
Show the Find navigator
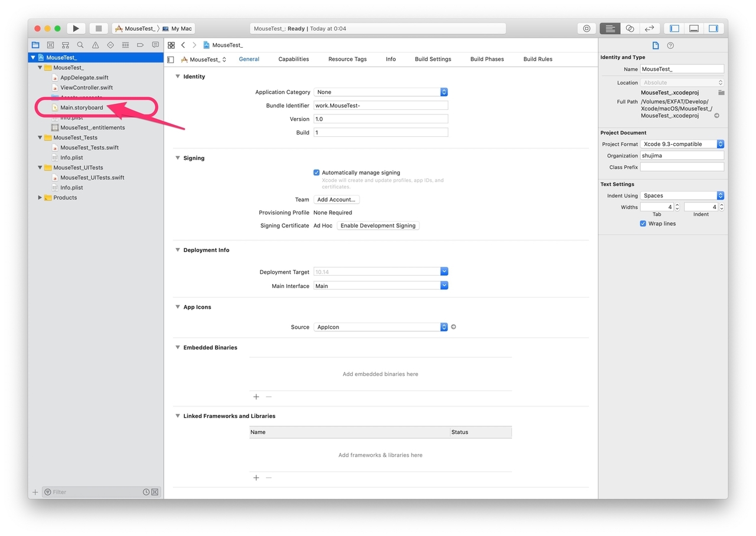[80, 45]
